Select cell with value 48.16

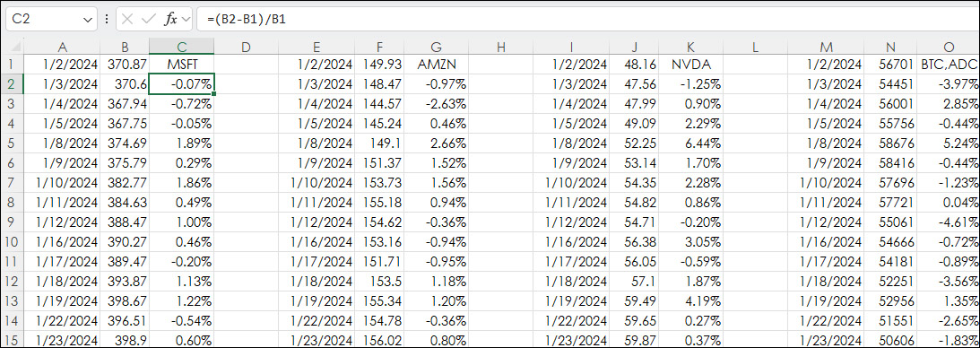point(634,64)
